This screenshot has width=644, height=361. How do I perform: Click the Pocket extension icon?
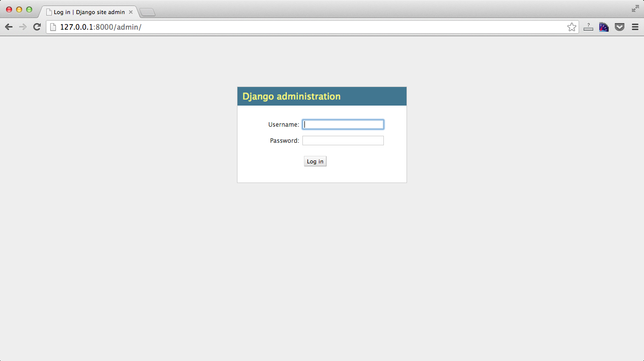coord(620,27)
